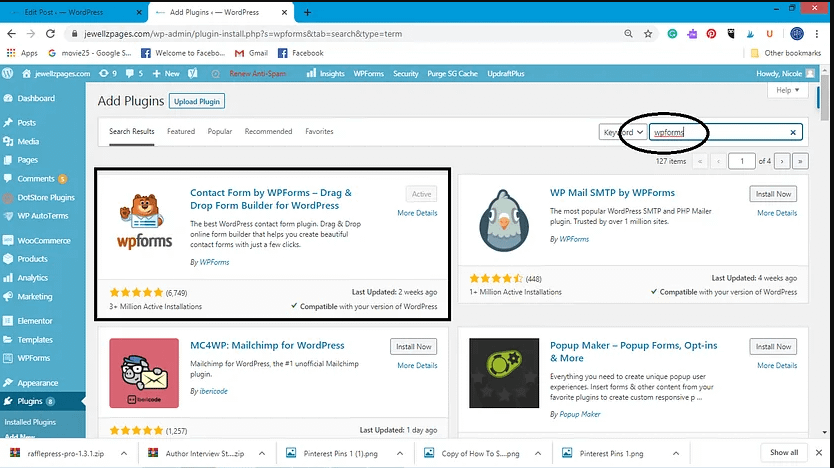This screenshot has width=834, height=468.
Task: Install MC4WP Mailchimp for WordPress
Action: (413, 347)
